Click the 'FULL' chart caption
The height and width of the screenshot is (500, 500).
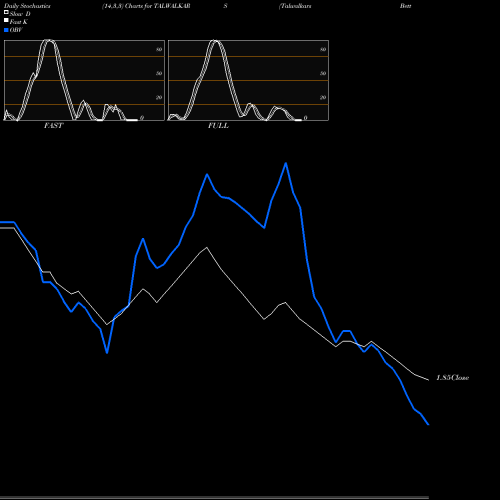pos(218,126)
